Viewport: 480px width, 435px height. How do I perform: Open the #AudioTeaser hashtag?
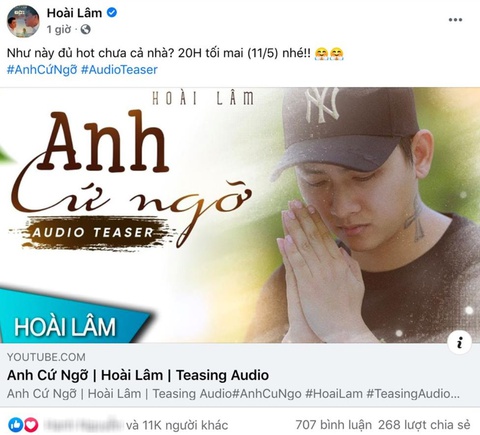click(x=119, y=70)
